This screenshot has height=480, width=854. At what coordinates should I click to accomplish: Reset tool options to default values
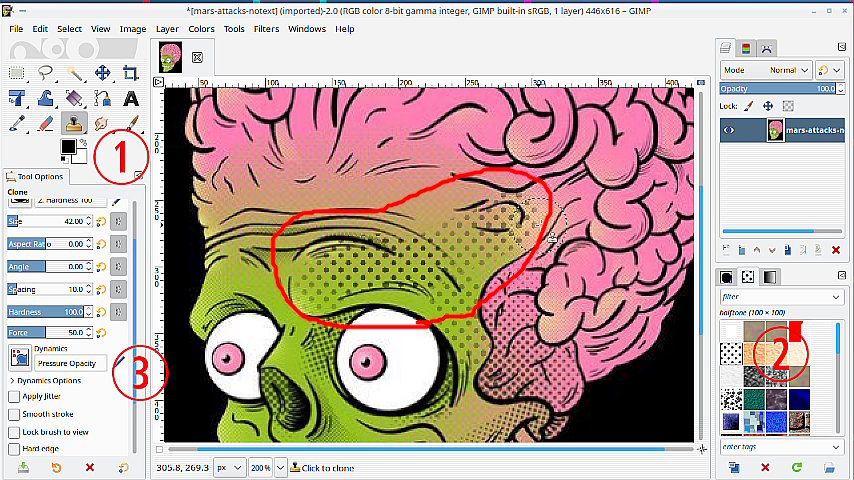pyautogui.click(x=124, y=467)
